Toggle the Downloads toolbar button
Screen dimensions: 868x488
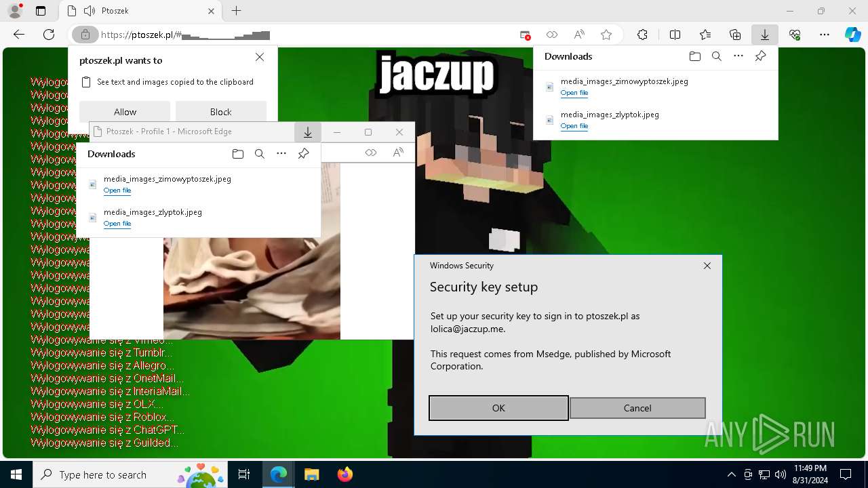point(764,35)
